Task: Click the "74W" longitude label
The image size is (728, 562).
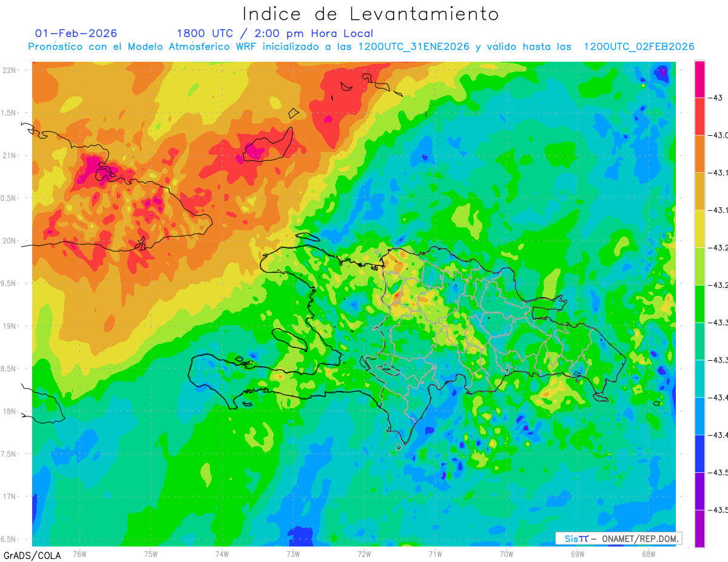Action: (222, 554)
